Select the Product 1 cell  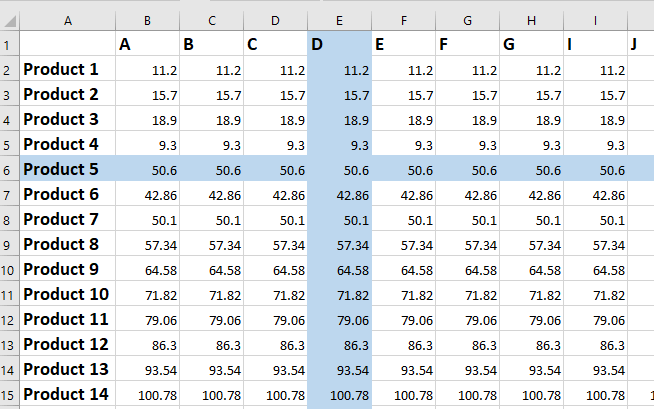click(x=67, y=69)
